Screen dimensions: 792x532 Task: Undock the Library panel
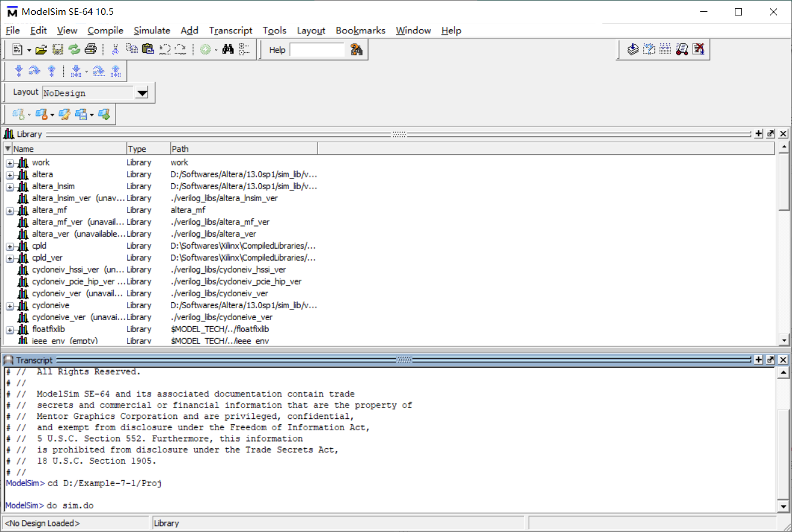pyautogui.click(x=771, y=134)
